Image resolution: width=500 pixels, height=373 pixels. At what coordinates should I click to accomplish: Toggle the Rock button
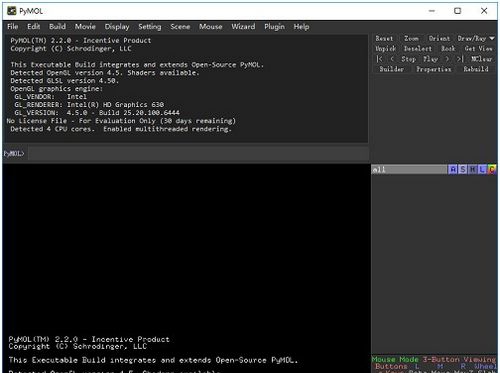[448, 49]
